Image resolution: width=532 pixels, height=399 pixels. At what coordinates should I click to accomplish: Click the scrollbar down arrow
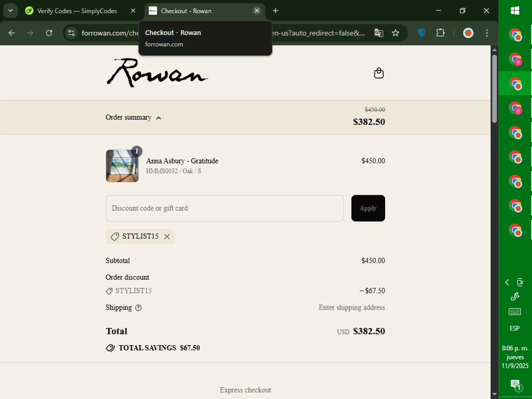pyautogui.click(x=494, y=394)
